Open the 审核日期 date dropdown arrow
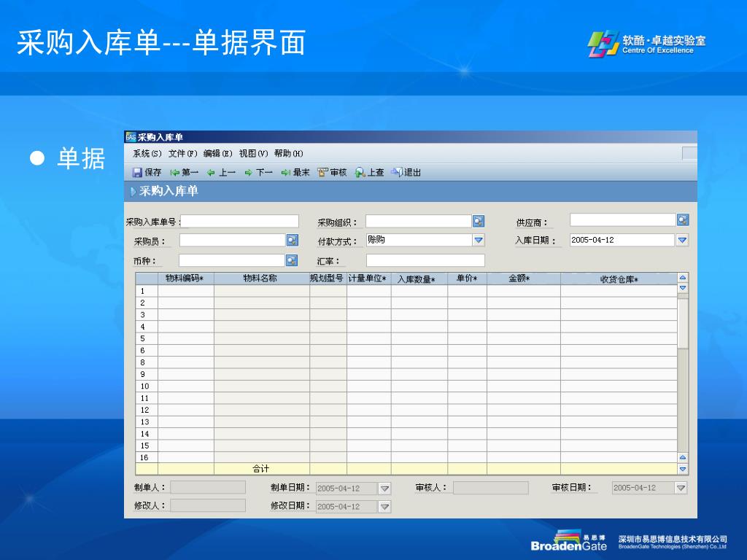Screen dimensions: 747x560 tap(681, 488)
